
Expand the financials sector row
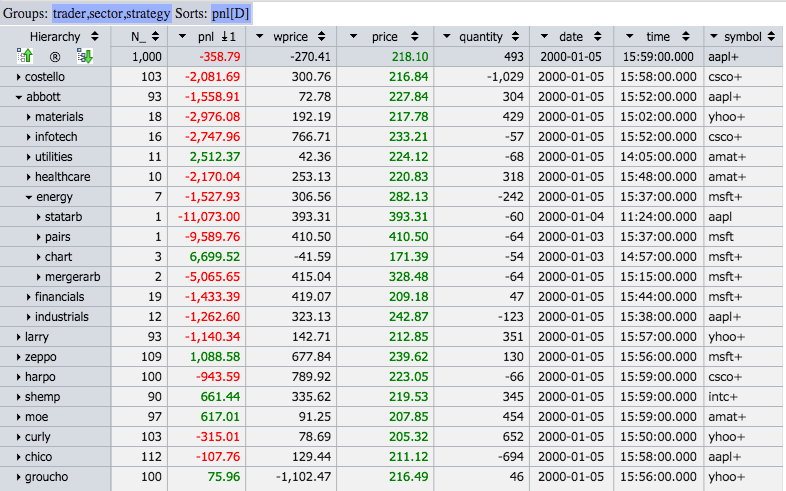coord(29,297)
